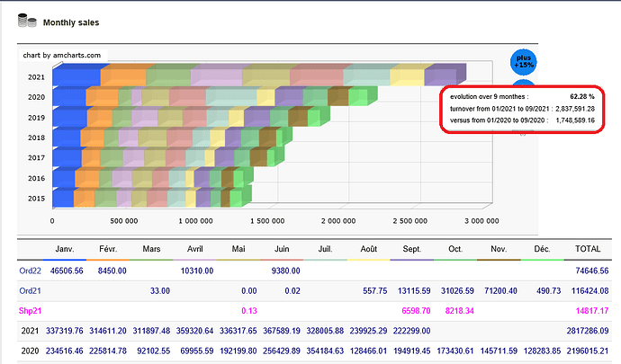Select the orange February segment of the 2021 bar
The height and width of the screenshot is (364, 621).
pyautogui.click(x=123, y=77)
